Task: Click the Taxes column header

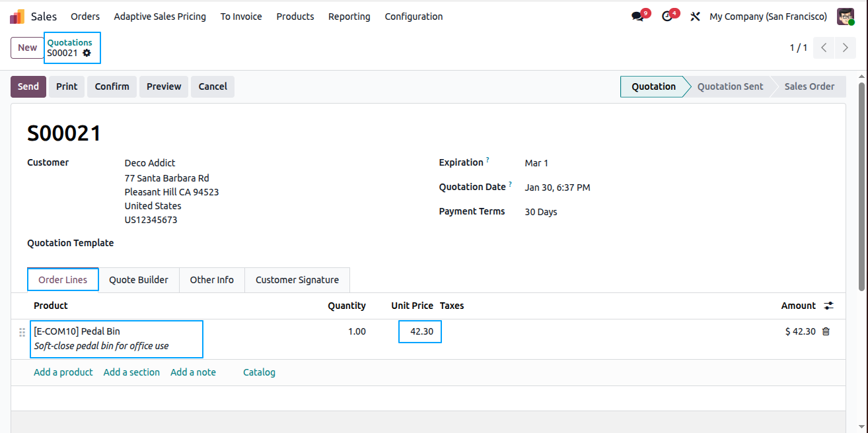Action: click(452, 306)
